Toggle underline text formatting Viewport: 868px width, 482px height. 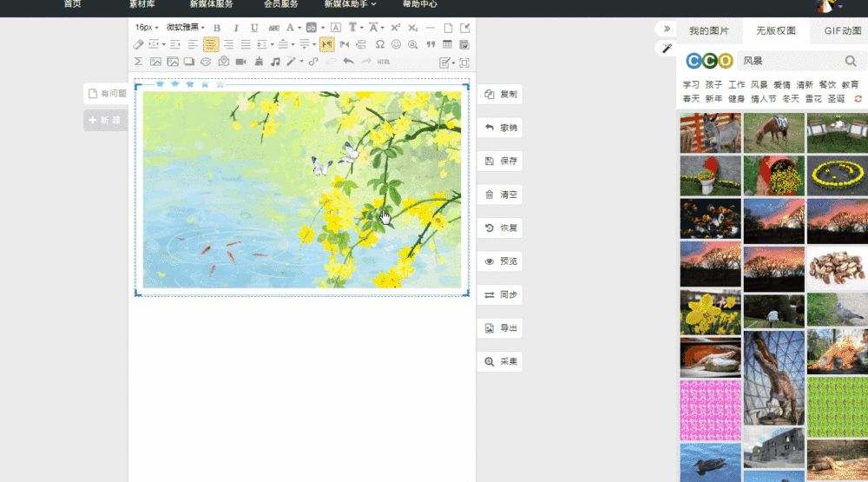tap(254, 28)
